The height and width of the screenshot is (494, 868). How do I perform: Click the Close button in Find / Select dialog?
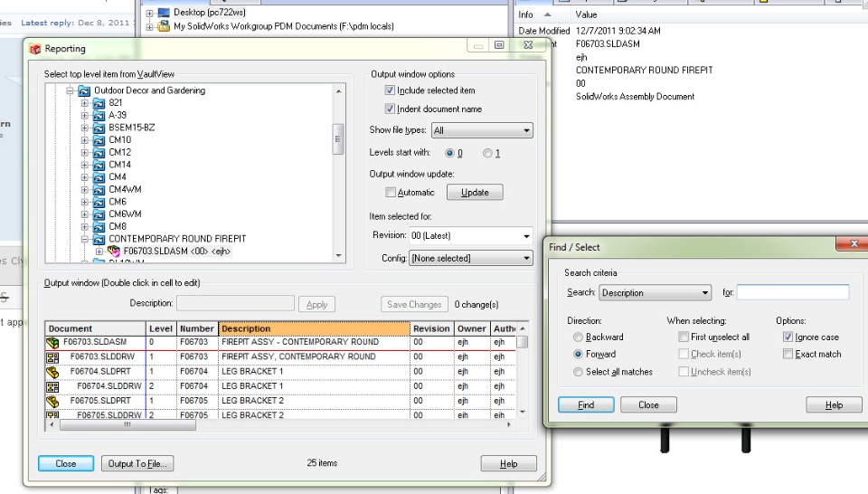pyautogui.click(x=648, y=404)
